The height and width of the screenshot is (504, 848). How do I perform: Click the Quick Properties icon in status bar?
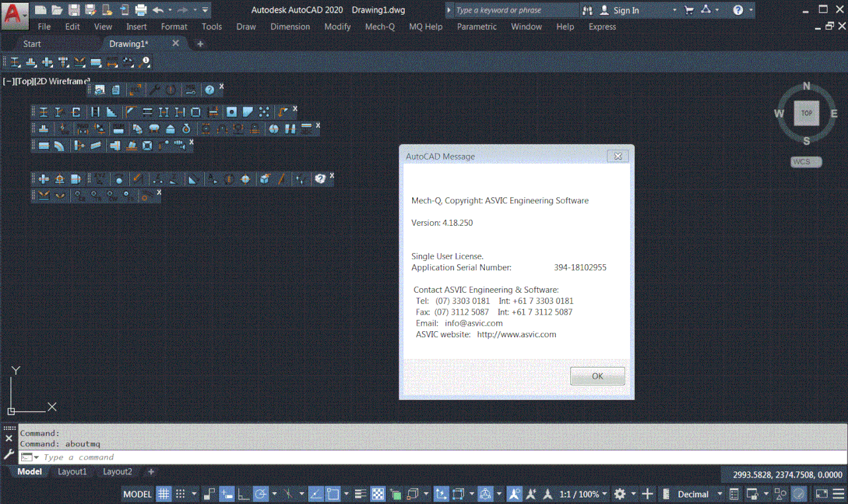pyautogui.click(x=734, y=494)
